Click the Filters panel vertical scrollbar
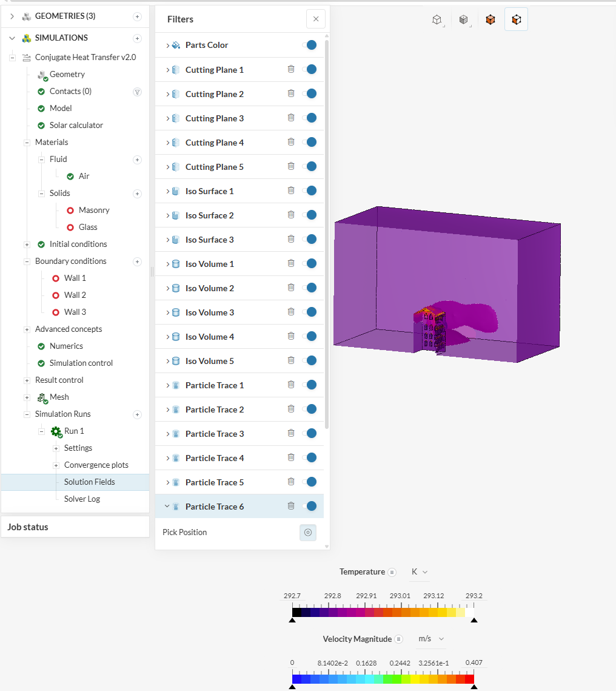The height and width of the screenshot is (691, 616). click(327, 234)
